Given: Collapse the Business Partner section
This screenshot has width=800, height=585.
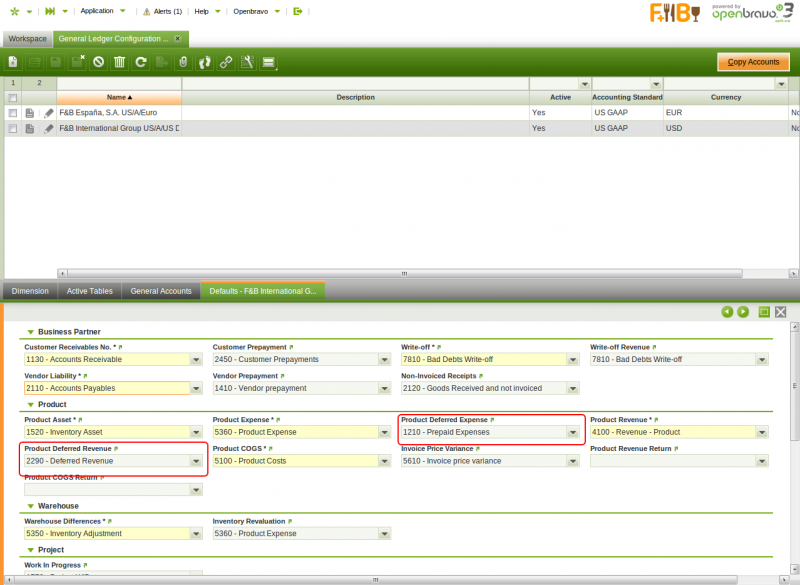Looking at the screenshot, I should (30, 332).
